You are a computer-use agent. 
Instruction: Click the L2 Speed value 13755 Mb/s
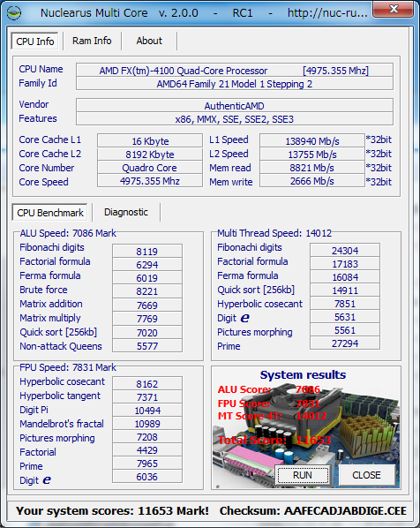click(312, 155)
